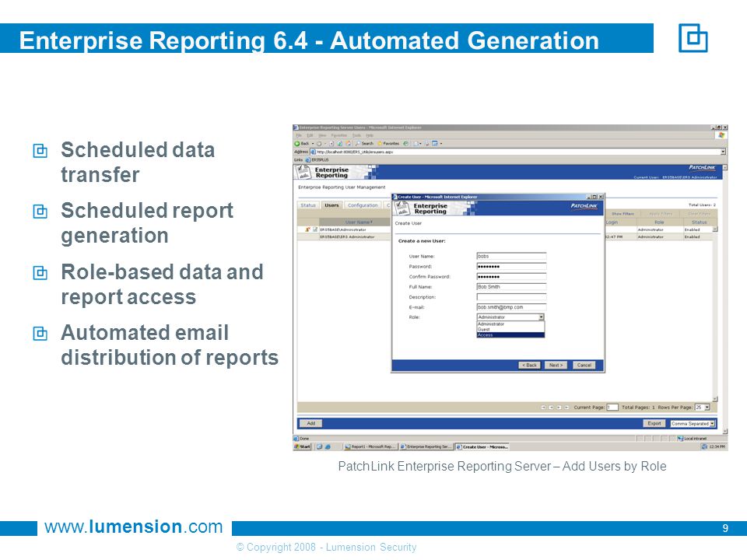Click the Full Name field with Bob Smith
The image size is (747, 560).
pyautogui.click(x=511, y=287)
